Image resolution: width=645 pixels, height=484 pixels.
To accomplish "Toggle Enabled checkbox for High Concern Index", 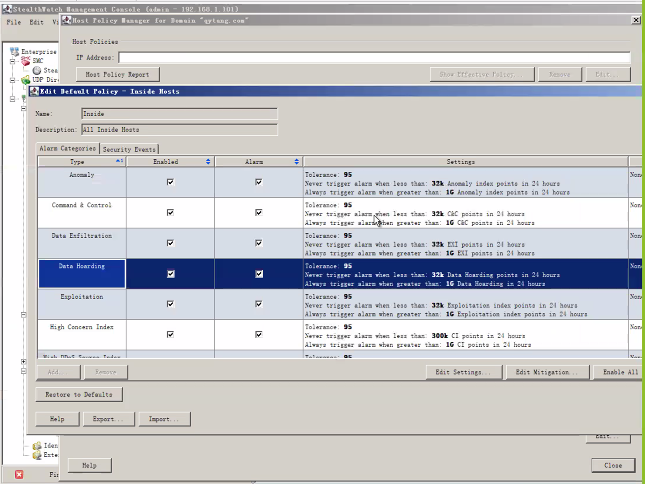I will (170, 334).
